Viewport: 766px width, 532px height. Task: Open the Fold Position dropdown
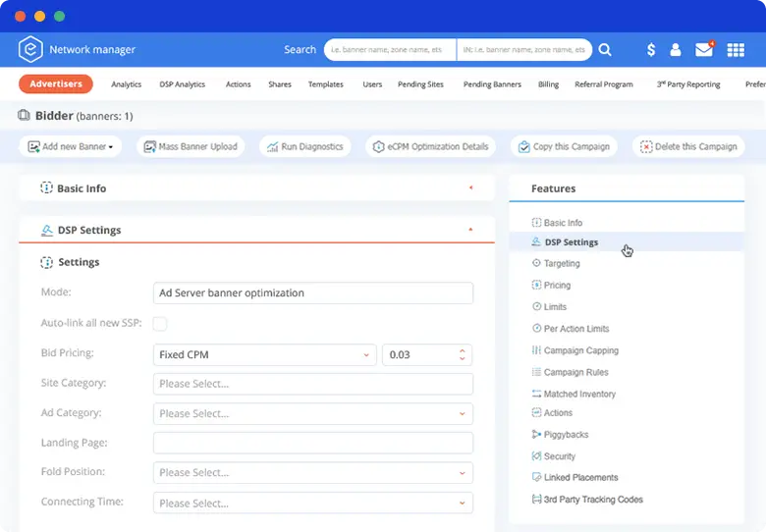tap(312, 473)
